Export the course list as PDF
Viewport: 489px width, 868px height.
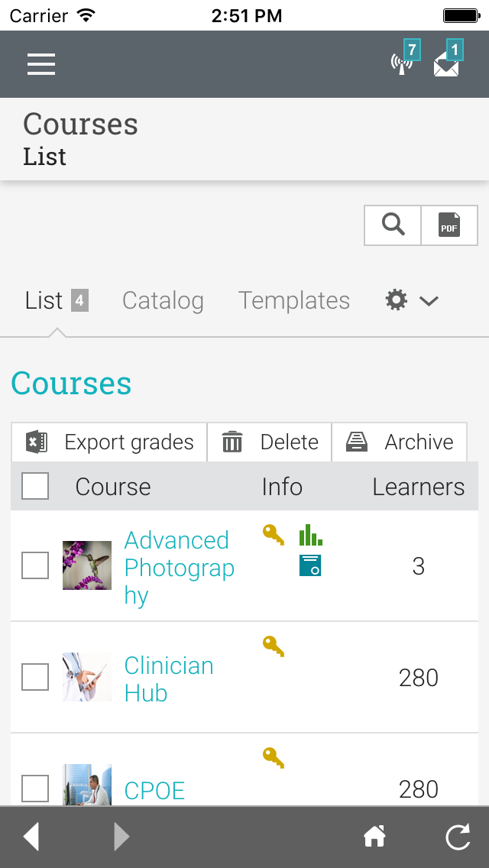[x=449, y=225]
